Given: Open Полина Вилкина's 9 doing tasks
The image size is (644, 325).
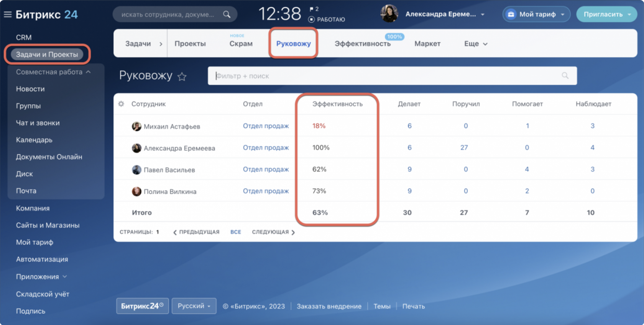Looking at the screenshot, I should click(x=409, y=191).
